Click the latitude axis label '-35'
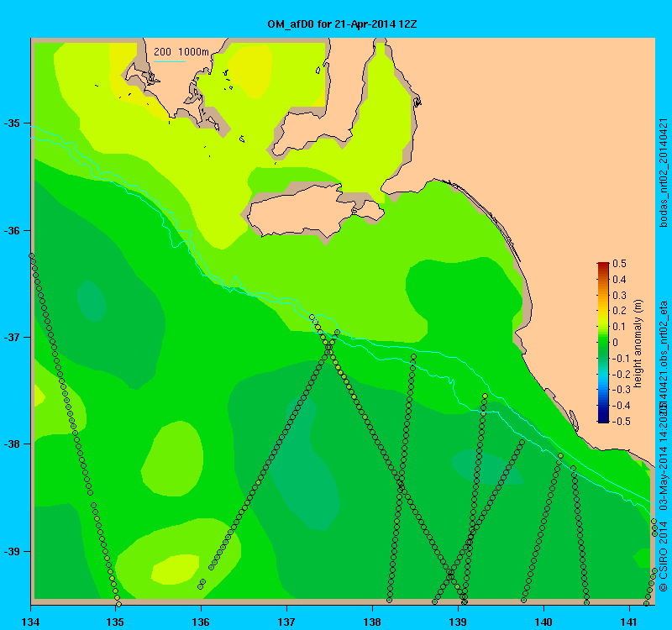 pyautogui.click(x=12, y=123)
